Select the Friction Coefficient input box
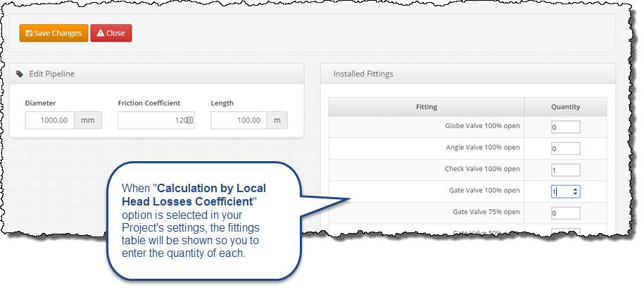 [151, 120]
